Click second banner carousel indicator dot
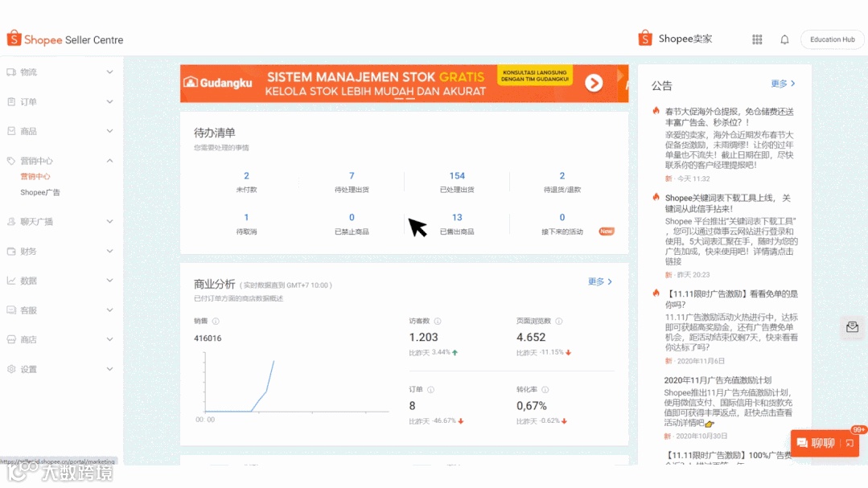This screenshot has height=488, width=868. click(410, 99)
